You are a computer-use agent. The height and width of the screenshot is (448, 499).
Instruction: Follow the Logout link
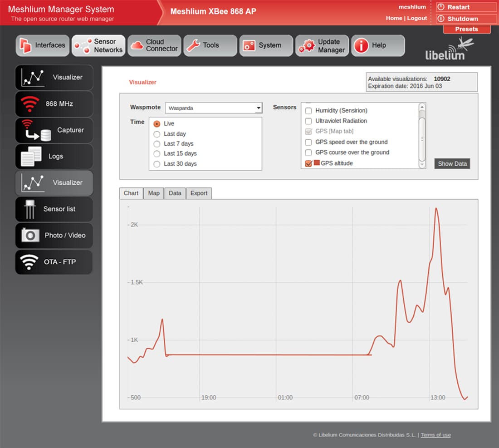tap(417, 18)
